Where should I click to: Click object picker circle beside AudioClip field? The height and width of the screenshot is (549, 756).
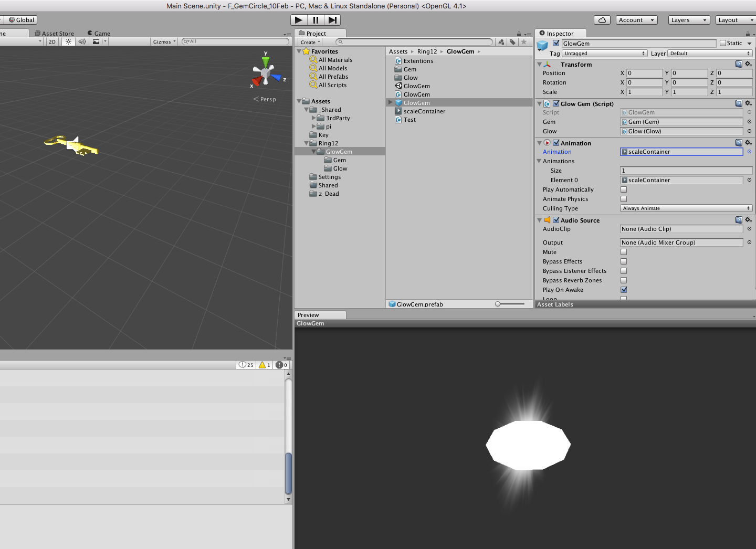[x=749, y=229]
